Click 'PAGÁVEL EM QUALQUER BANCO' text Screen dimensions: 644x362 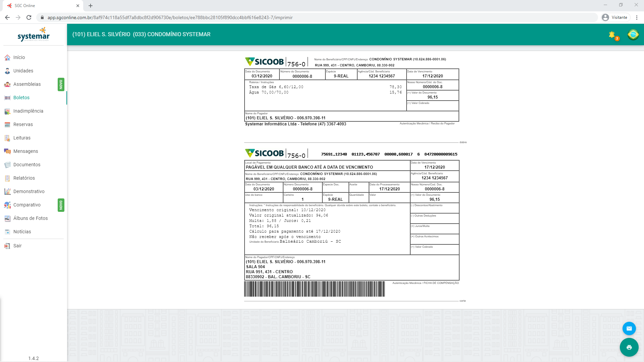[x=309, y=167]
